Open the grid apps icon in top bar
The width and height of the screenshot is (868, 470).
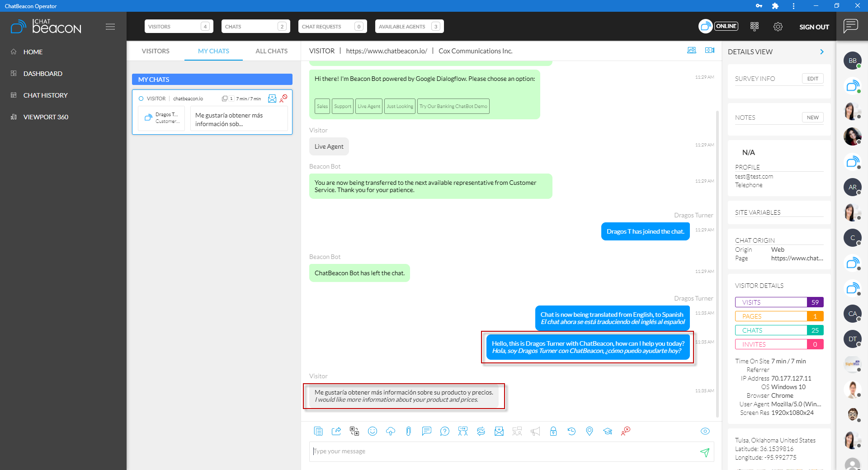(755, 26)
